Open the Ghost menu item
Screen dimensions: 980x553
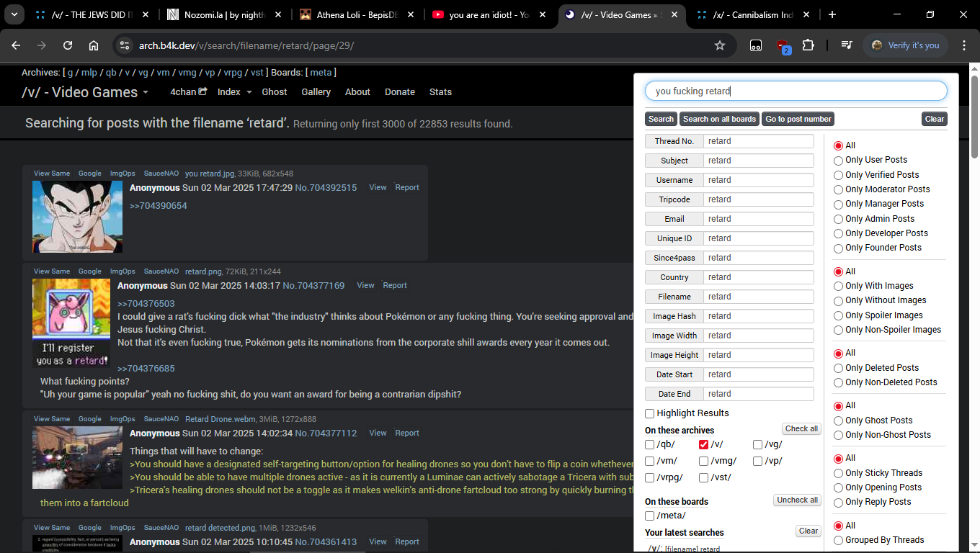[275, 92]
